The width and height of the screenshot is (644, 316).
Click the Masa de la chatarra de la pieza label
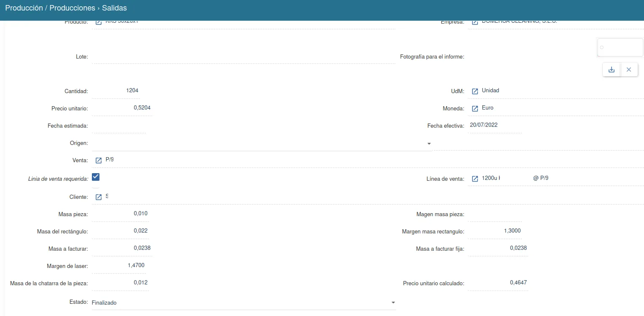(49, 283)
